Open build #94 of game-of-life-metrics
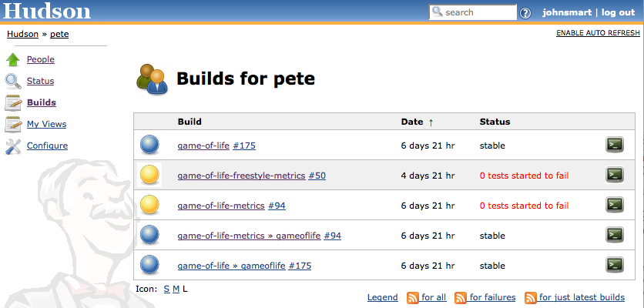This screenshot has width=644, height=308. click(277, 206)
